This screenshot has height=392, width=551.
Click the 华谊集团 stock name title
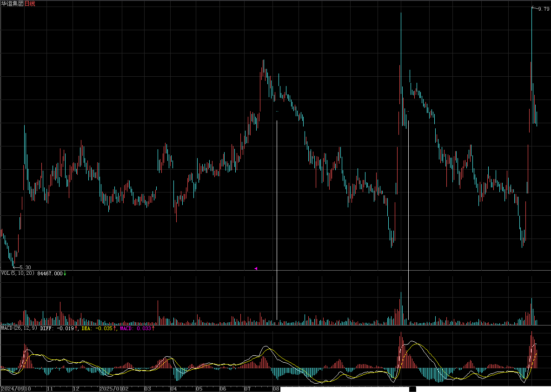(12, 4)
